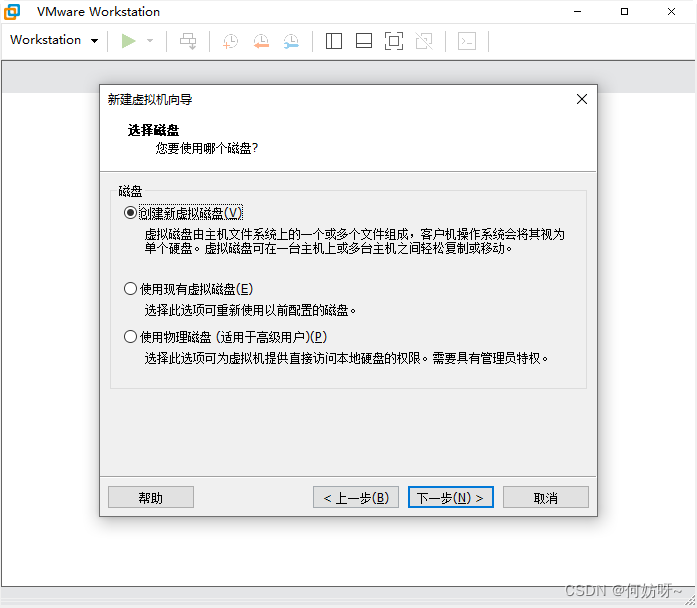Click the enter full screen icon
Image resolution: width=697 pixels, height=608 pixels.
394,41
